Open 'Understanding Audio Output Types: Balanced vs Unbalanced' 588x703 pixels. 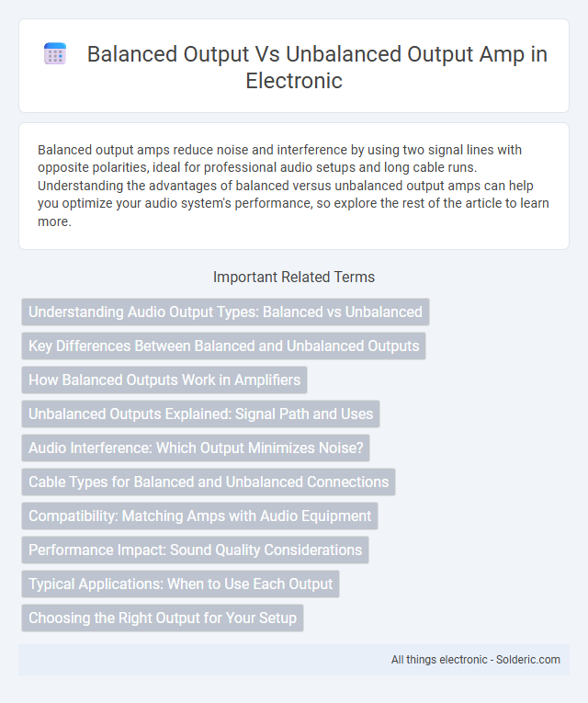pyautogui.click(x=225, y=312)
